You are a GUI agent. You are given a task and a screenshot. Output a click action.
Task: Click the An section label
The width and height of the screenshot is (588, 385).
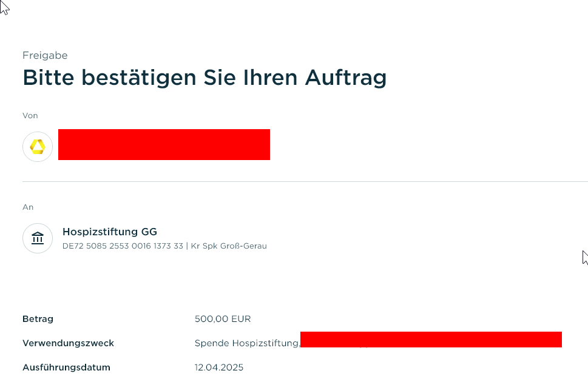(28, 207)
